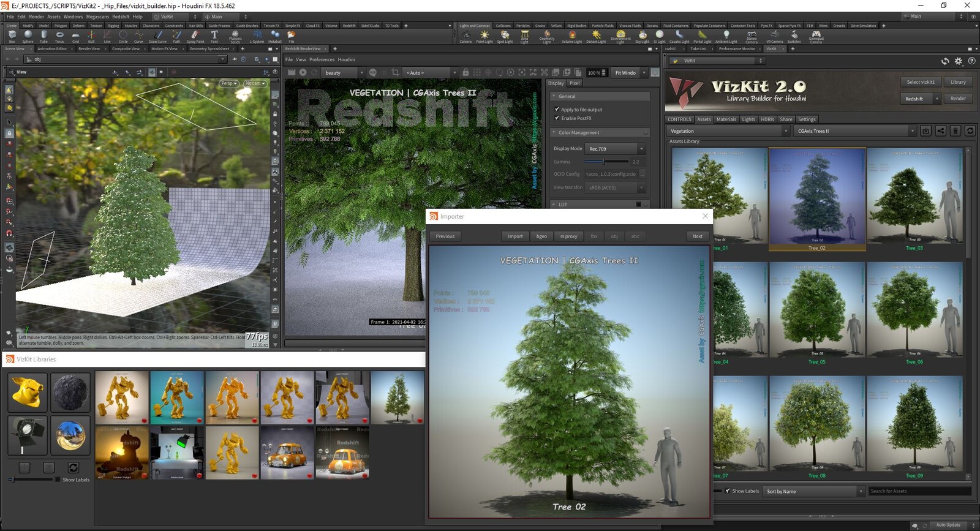The image size is (980, 531).
Task: Open the Auto camera dropdown in RenderView
Action: coord(431,72)
